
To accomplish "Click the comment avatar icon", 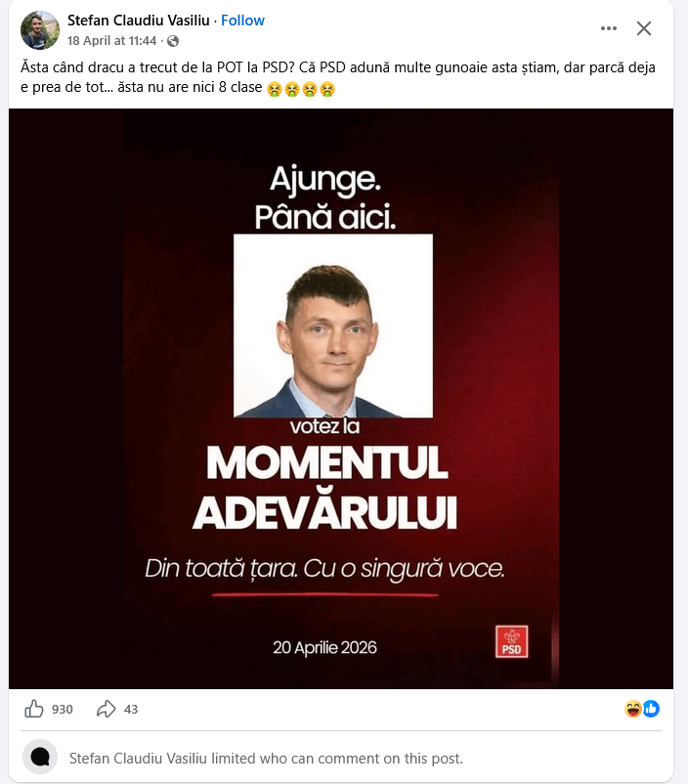I will [40, 757].
